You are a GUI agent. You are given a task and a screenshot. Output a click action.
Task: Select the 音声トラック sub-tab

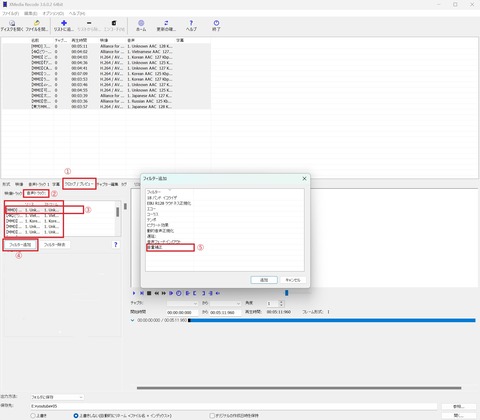(36, 193)
